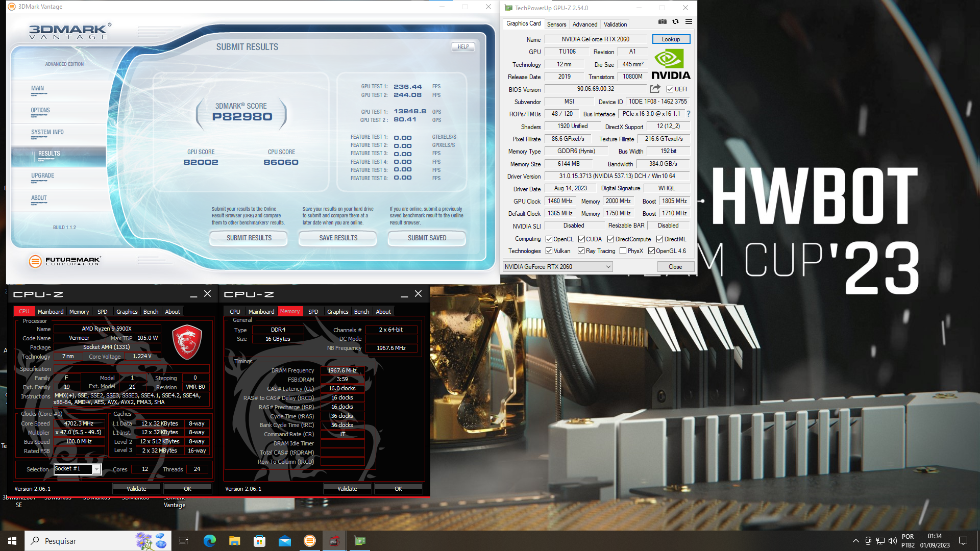Toggle the DirectCompute checkbox

pos(610,239)
